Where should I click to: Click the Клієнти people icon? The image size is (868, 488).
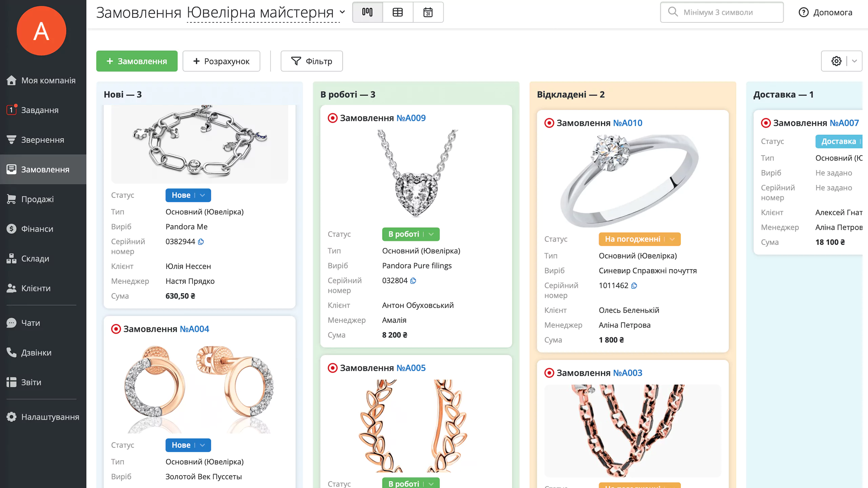pyautogui.click(x=11, y=288)
